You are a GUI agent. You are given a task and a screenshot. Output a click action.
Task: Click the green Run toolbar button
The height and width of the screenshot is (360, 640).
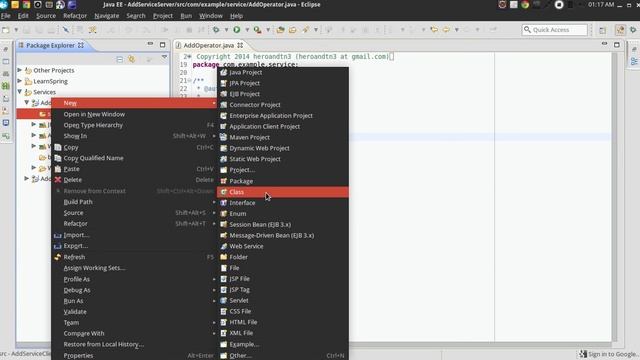pos(237,29)
